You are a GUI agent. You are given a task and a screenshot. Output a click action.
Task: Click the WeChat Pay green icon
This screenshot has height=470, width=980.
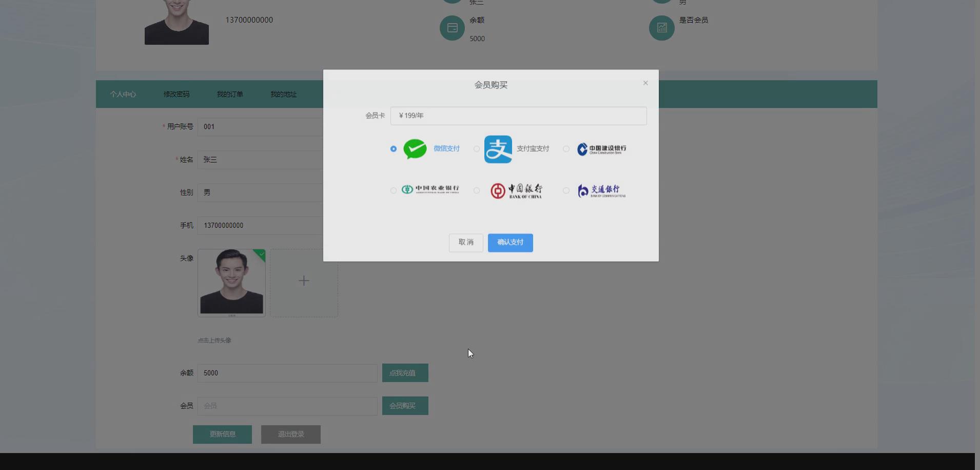[415, 149]
